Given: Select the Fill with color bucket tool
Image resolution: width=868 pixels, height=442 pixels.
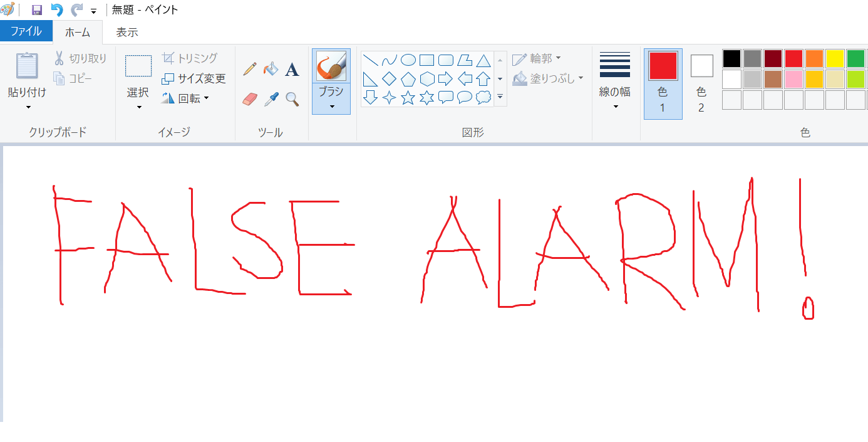Looking at the screenshot, I should point(271,69).
